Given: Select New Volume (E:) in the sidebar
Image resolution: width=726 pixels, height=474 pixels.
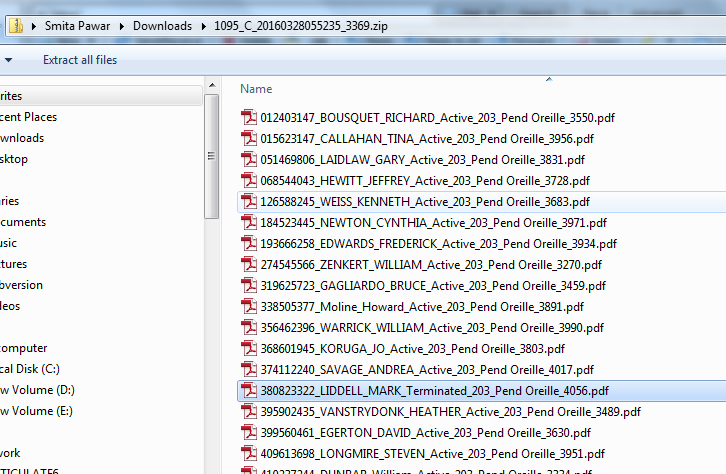Looking at the screenshot, I should click(x=36, y=411).
